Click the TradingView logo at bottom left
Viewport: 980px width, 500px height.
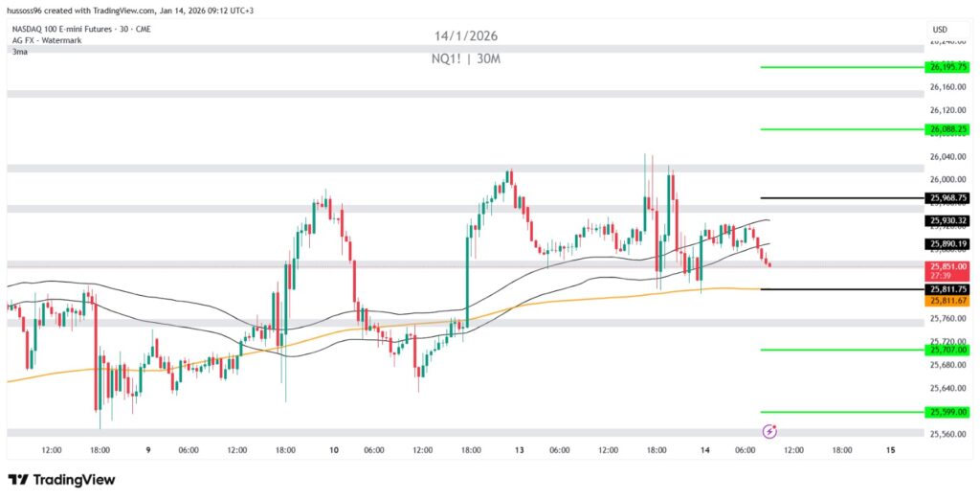[61, 480]
